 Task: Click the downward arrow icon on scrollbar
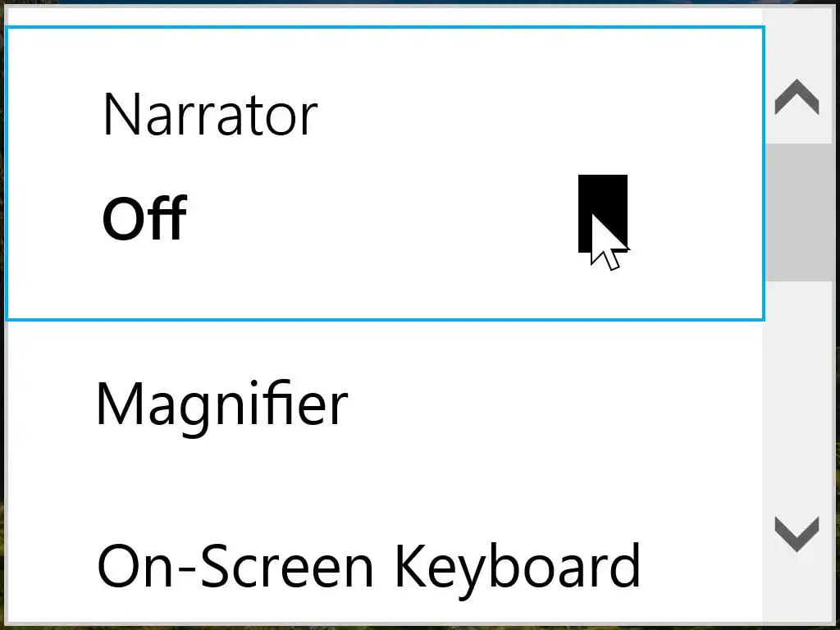tap(797, 534)
